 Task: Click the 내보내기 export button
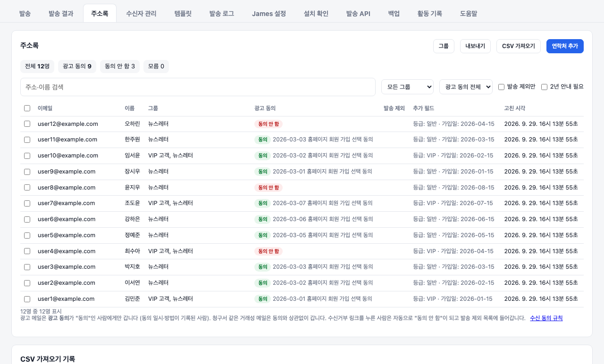pyautogui.click(x=475, y=46)
